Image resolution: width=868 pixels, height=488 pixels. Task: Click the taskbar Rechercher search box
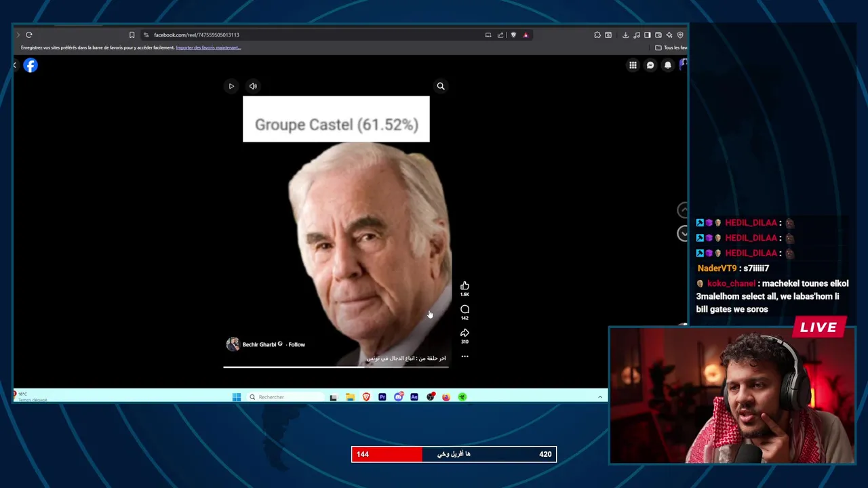tap(287, 397)
